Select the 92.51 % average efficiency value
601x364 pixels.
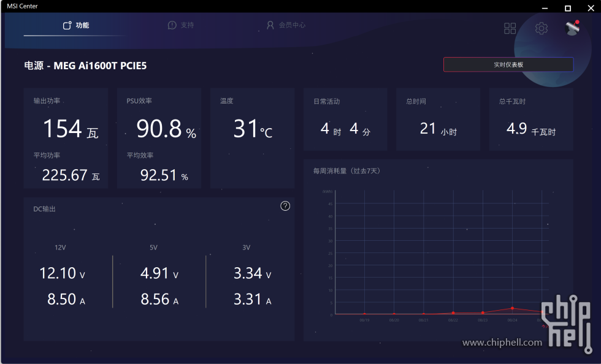pyautogui.click(x=164, y=175)
